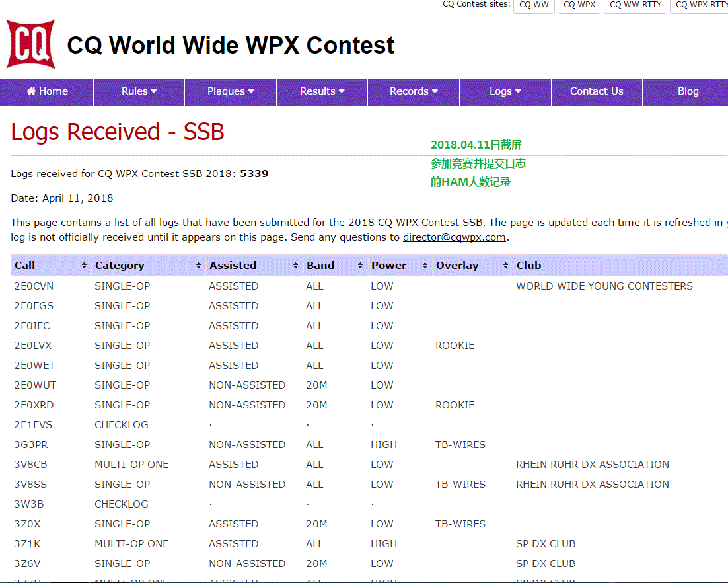Open the CQ WW contest site button
The width and height of the screenshot is (728, 583).
(x=534, y=5)
